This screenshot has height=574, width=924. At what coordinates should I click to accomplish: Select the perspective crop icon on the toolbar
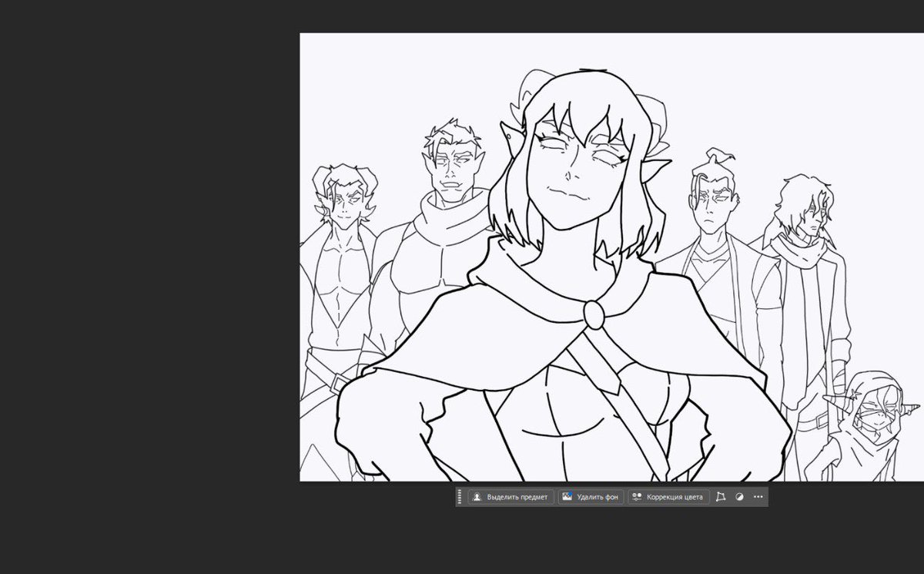[721, 497]
